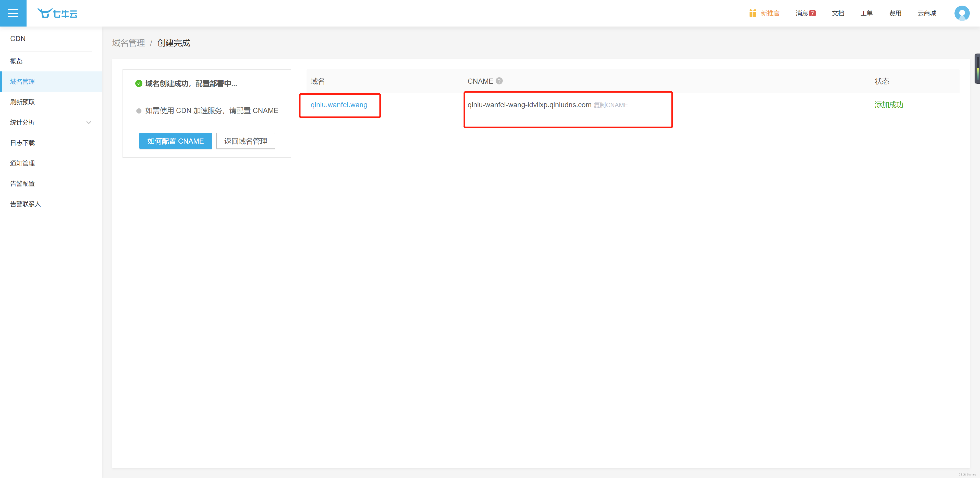Expand the 统计分析 sidebar submenu arrow
The width and height of the screenshot is (980, 478).
tap(89, 122)
